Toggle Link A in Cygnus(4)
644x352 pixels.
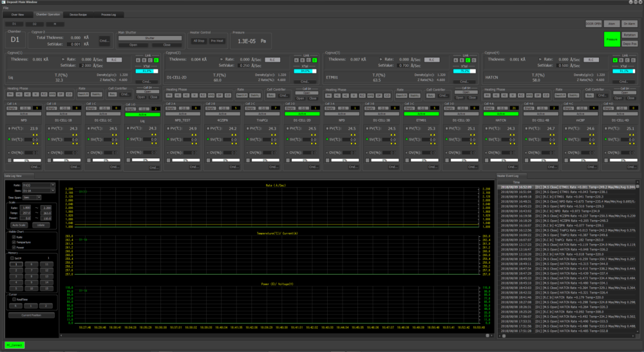tap(615, 60)
